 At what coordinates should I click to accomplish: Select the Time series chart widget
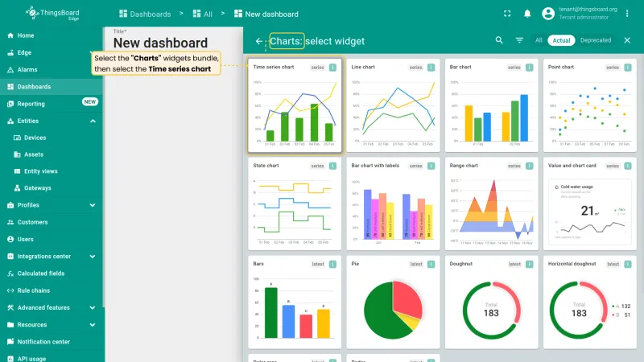[x=295, y=105]
